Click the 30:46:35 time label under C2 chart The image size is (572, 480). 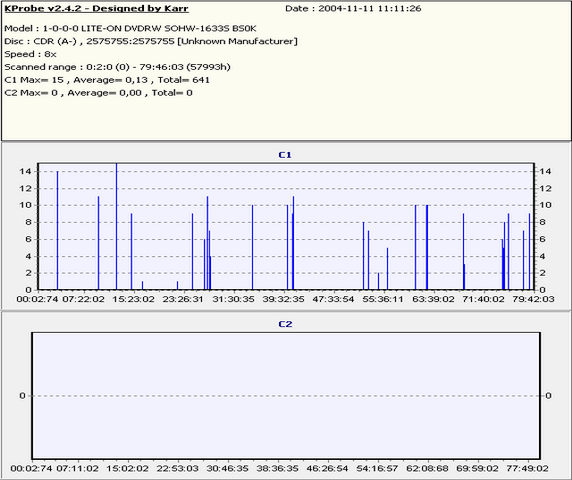tap(228, 468)
